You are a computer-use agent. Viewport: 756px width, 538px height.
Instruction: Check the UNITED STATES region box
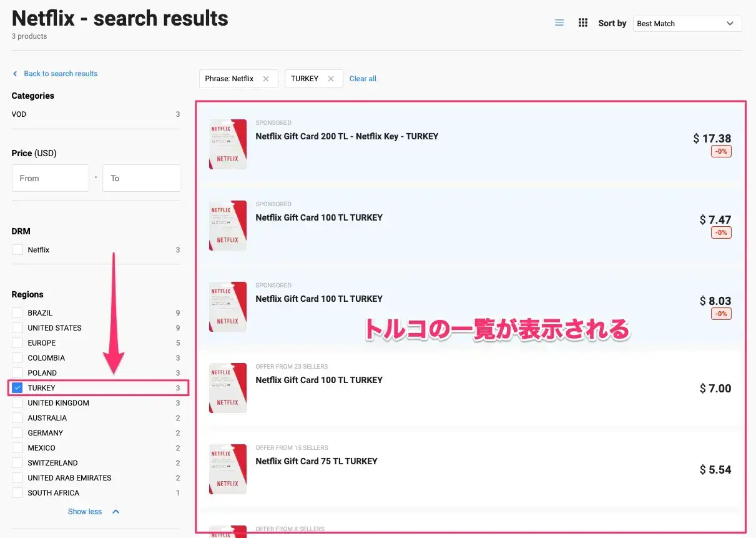coord(17,328)
